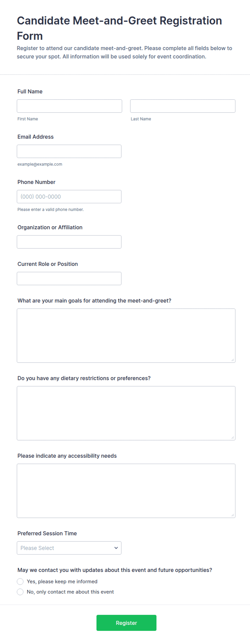Select 'No, only contact me' radio button
The width and height of the screenshot is (250, 644).
click(x=20, y=592)
